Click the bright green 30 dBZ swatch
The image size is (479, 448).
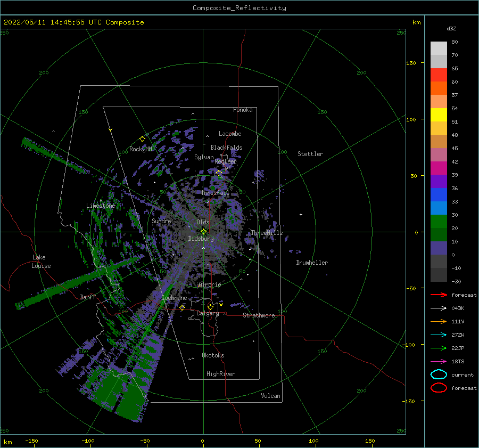point(439,221)
